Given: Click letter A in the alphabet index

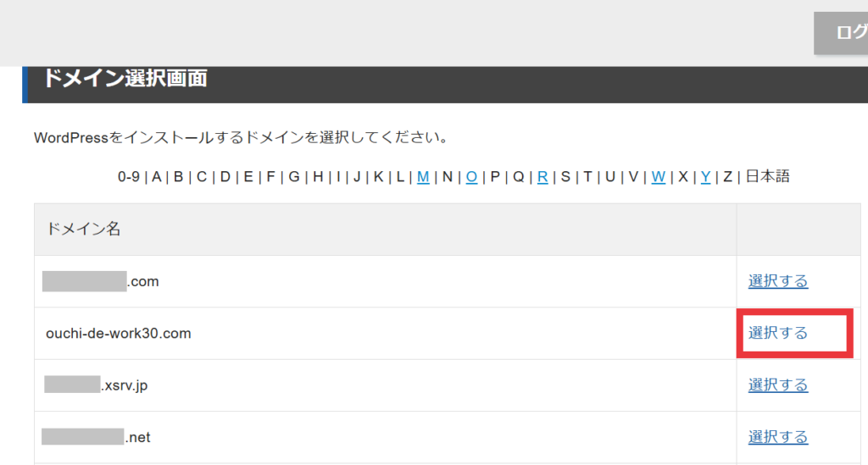Looking at the screenshot, I should [x=157, y=177].
